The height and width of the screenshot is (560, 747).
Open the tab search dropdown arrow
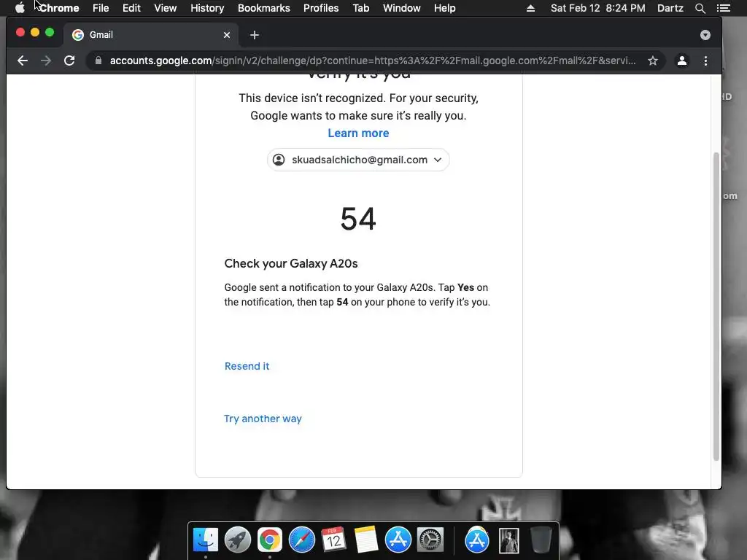click(705, 35)
